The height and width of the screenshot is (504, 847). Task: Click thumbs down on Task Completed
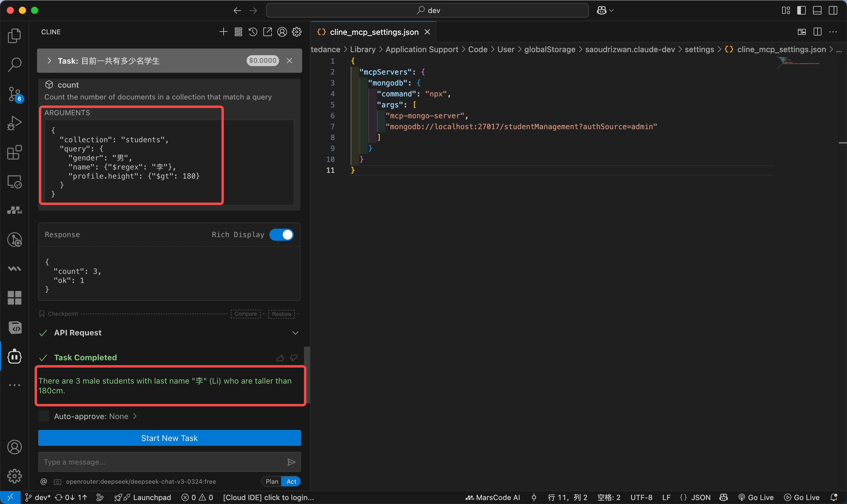294,358
